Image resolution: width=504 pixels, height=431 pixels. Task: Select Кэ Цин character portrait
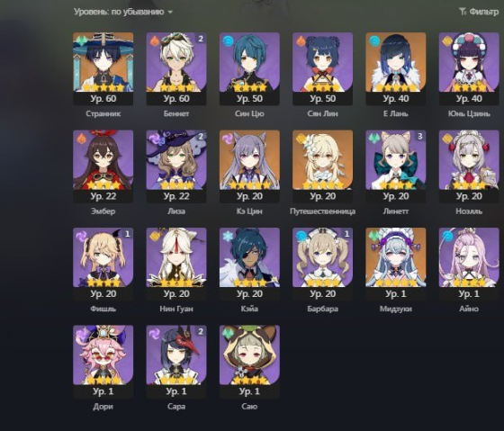click(x=249, y=166)
